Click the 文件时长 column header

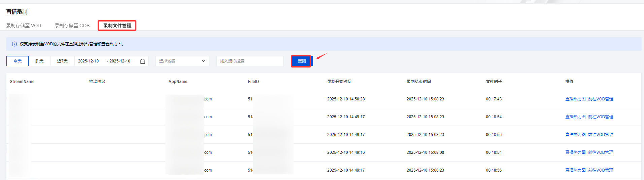tap(494, 82)
